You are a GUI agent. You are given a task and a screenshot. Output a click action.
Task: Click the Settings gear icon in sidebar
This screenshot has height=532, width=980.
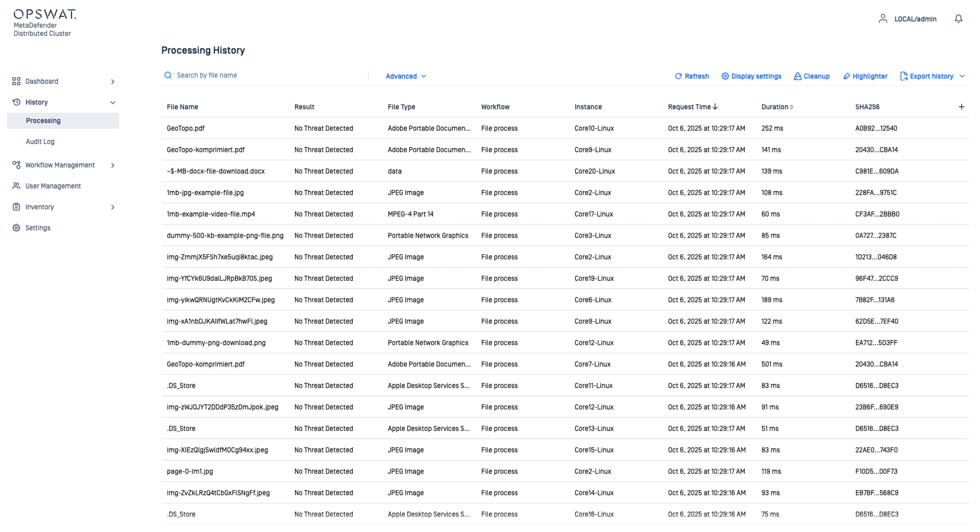tap(16, 228)
